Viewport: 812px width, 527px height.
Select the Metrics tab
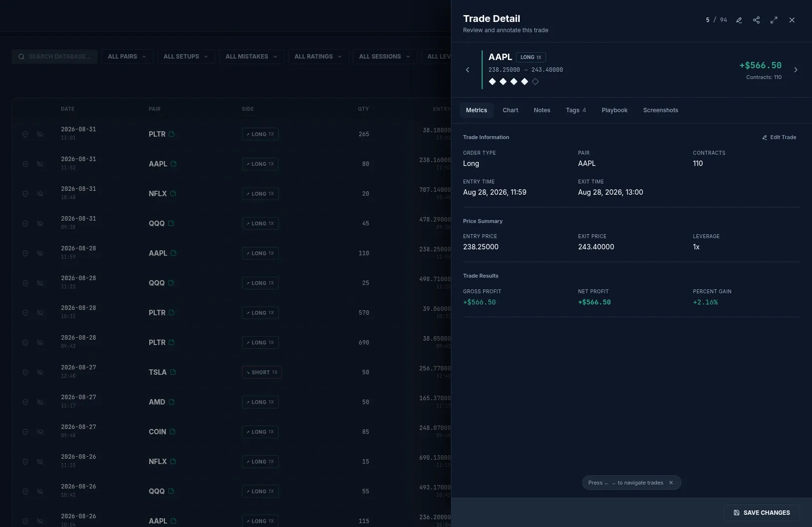pos(476,110)
